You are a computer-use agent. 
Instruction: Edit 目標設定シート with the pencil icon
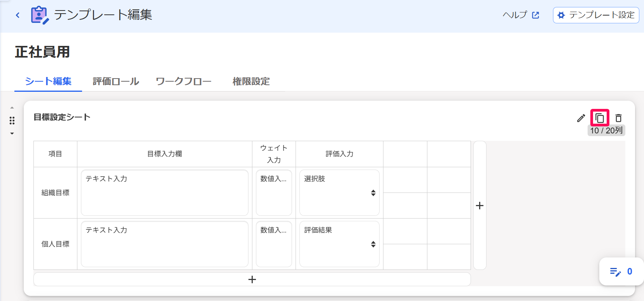point(581,118)
